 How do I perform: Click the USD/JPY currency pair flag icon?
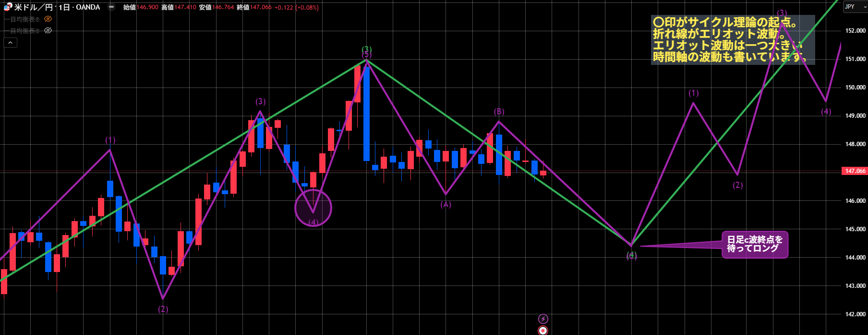pyautogui.click(x=8, y=7)
